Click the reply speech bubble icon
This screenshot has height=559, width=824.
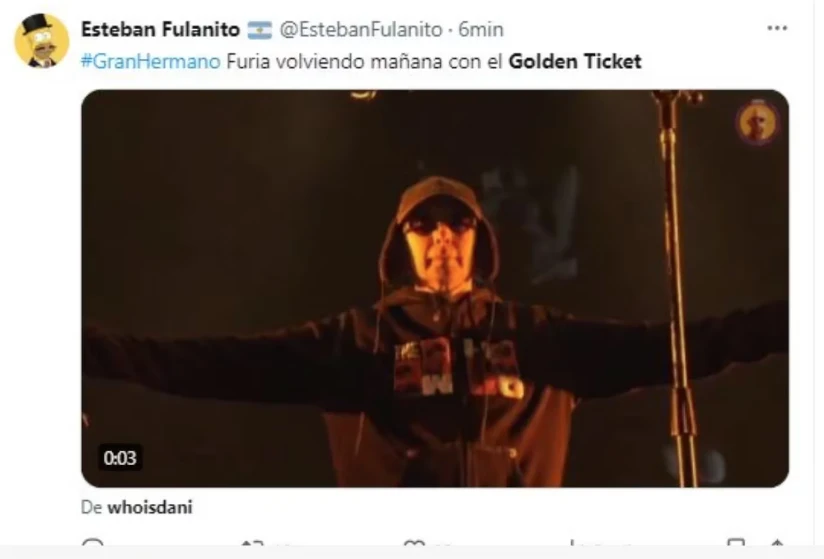click(x=93, y=542)
